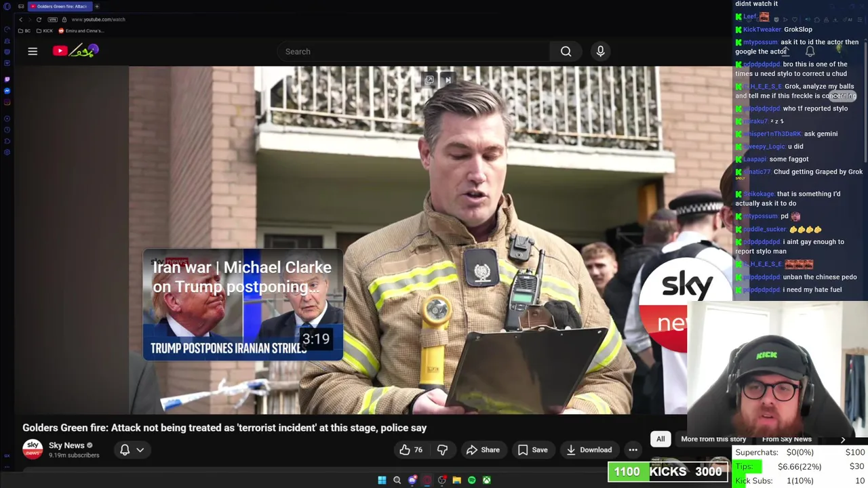This screenshot has width=868, height=488.
Task: Click the Opera GX menu logo
Action: [x=7, y=6]
